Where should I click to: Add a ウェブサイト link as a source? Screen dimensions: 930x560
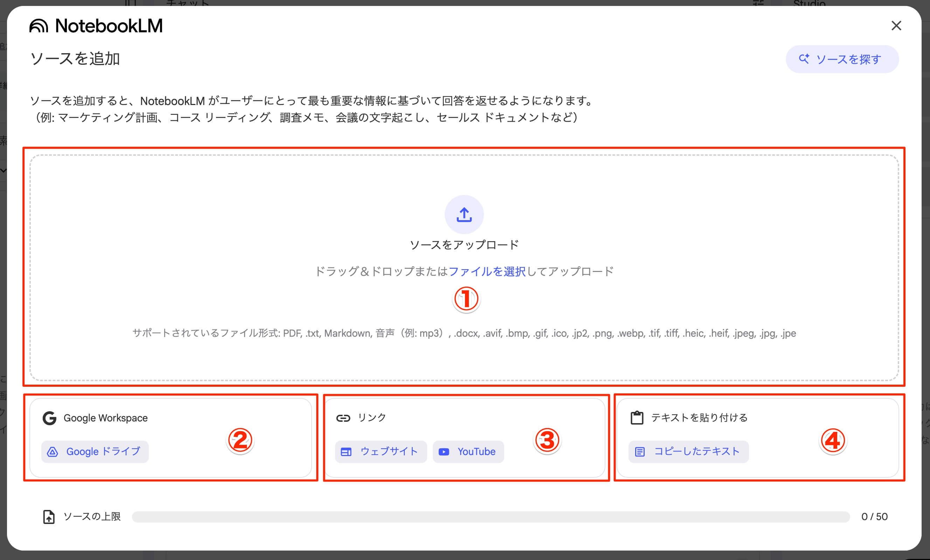pyautogui.click(x=381, y=451)
